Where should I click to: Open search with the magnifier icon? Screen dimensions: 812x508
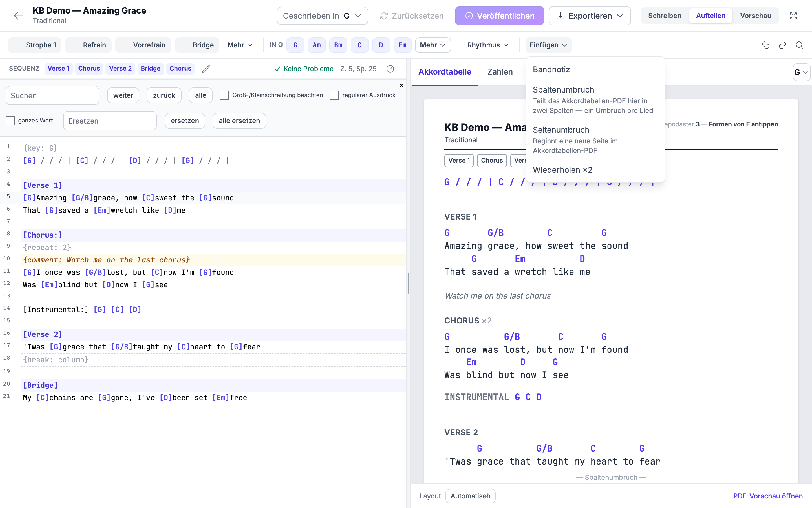coord(800,45)
